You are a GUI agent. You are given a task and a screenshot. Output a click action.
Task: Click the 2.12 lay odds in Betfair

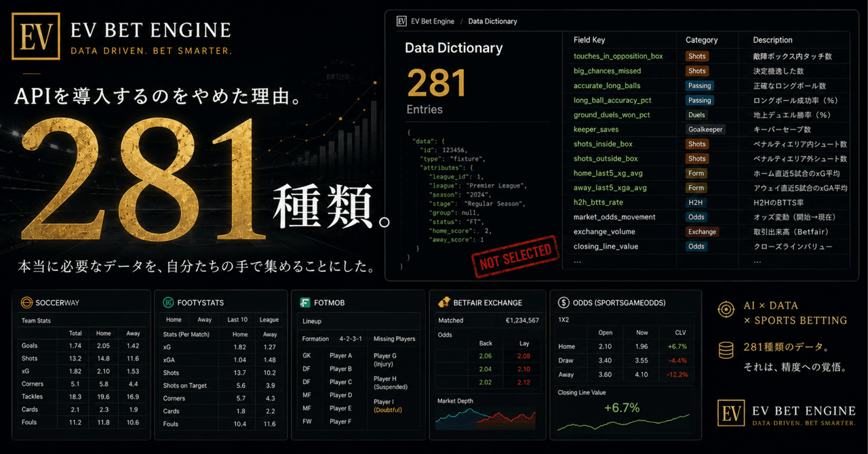click(524, 381)
